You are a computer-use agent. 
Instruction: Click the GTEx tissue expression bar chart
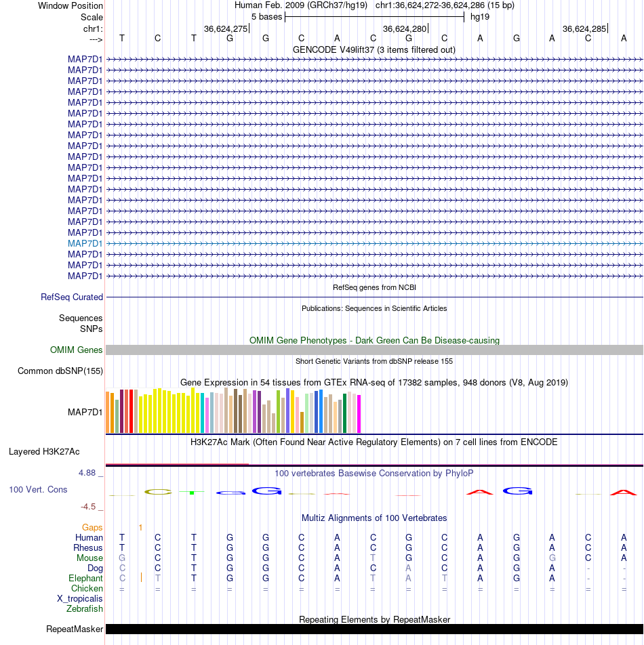233,410
